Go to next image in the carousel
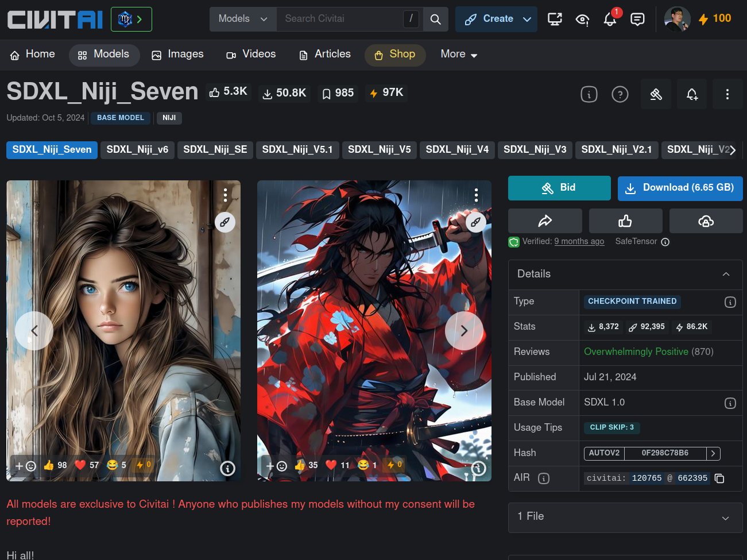The image size is (747, 560). click(x=464, y=331)
